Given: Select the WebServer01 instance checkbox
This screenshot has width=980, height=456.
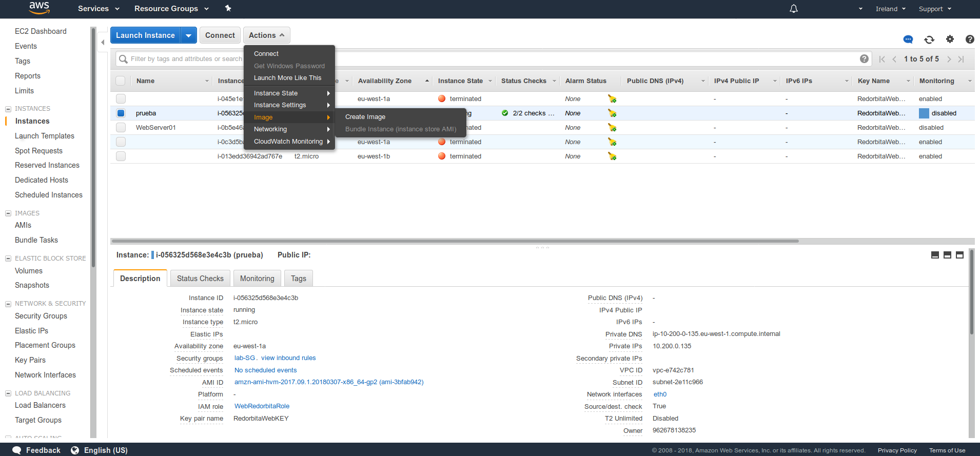Looking at the screenshot, I should coord(121,128).
